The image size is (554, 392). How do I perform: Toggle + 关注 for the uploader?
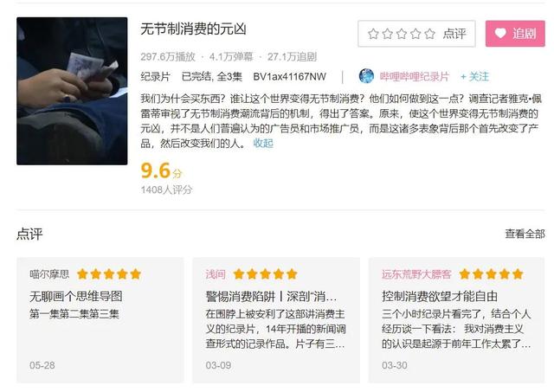pos(474,76)
